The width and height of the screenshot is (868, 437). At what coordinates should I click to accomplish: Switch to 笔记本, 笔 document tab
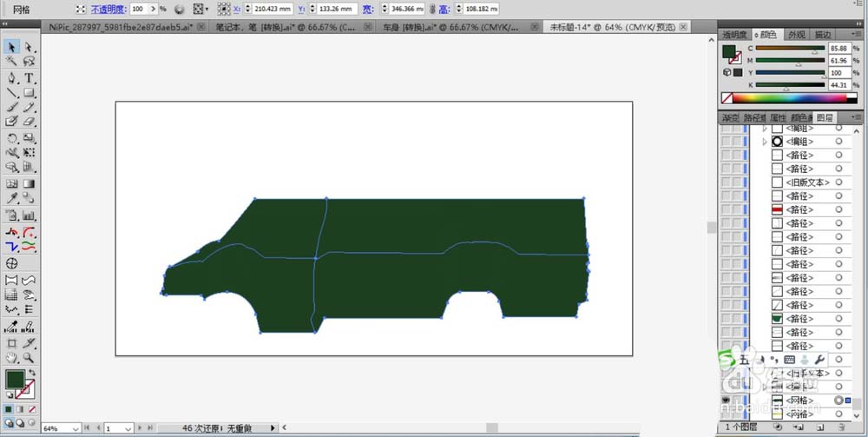point(286,27)
